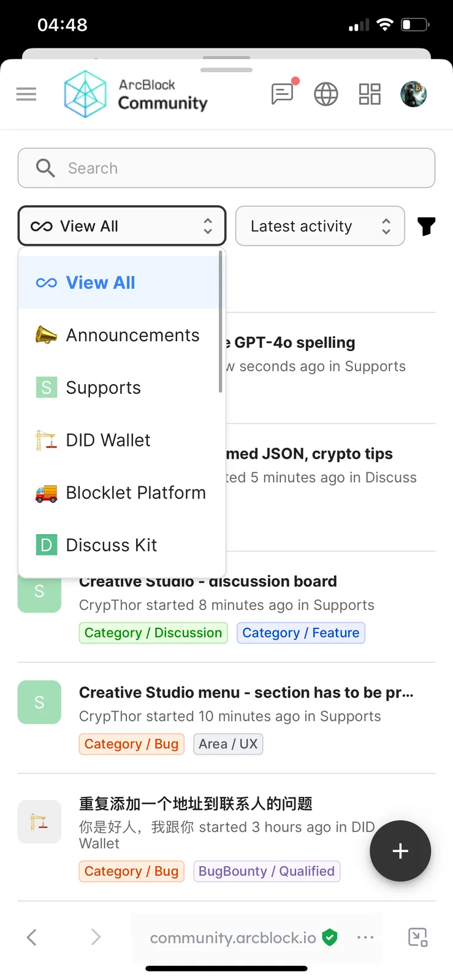Open the language globe selector
The width and height of the screenshot is (453, 980).
(326, 94)
